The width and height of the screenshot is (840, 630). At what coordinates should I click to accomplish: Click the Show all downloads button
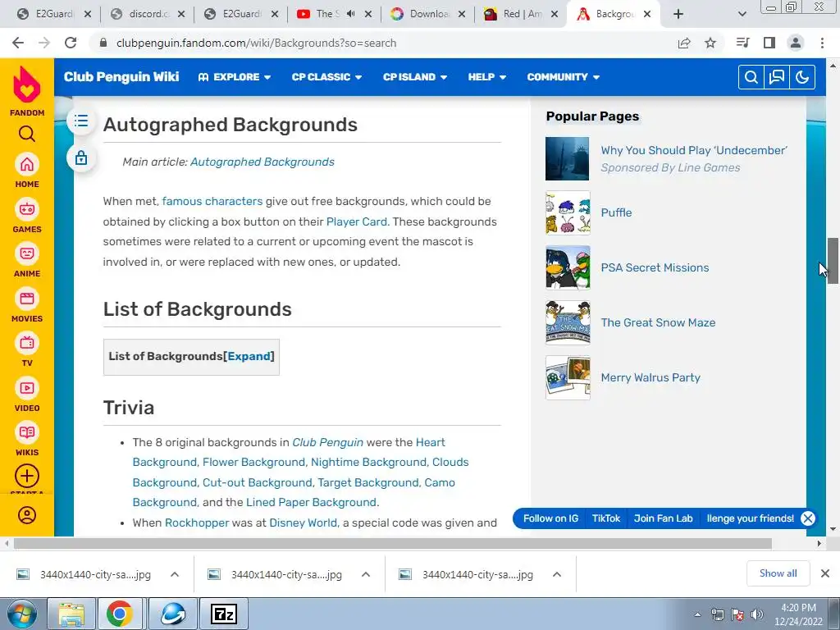[x=778, y=573]
